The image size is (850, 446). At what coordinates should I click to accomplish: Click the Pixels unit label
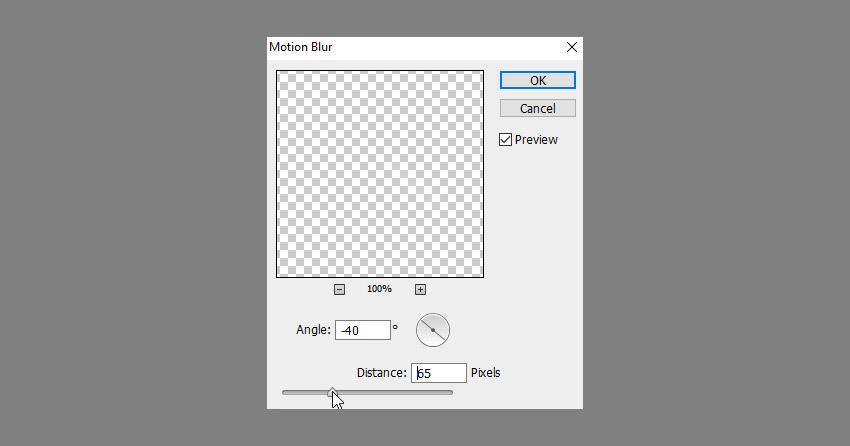point(485,373)
